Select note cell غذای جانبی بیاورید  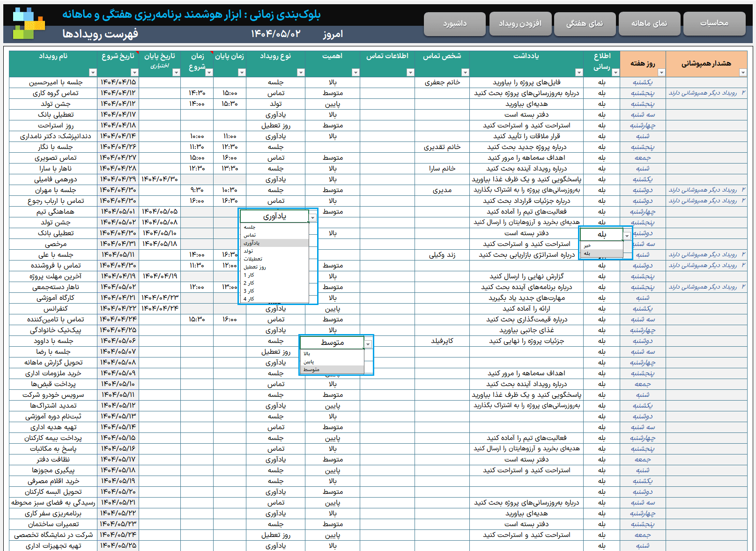526,330
